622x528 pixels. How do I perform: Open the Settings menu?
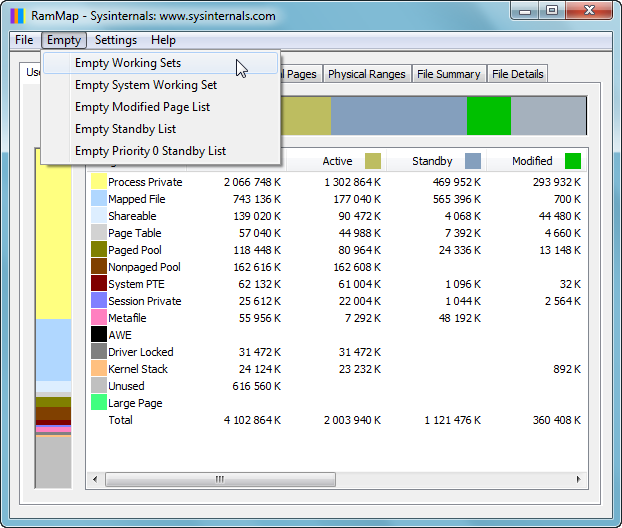(116, 40)
